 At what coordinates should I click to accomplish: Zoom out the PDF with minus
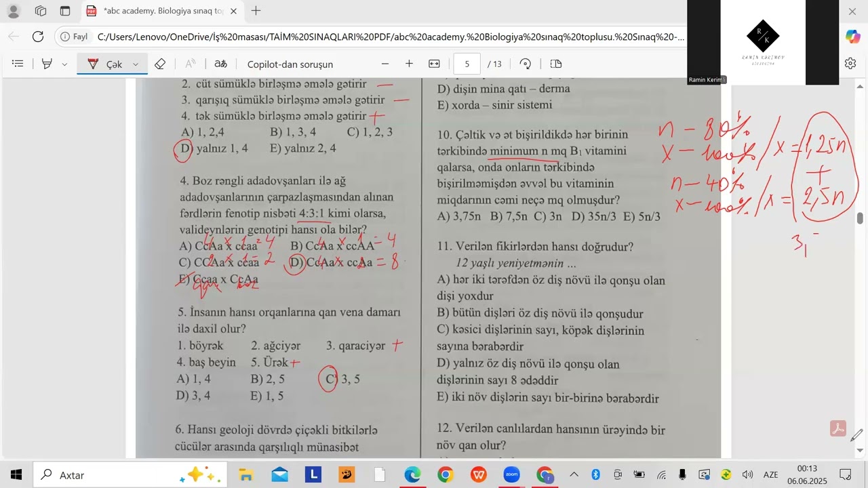click(x=385, y=64)
